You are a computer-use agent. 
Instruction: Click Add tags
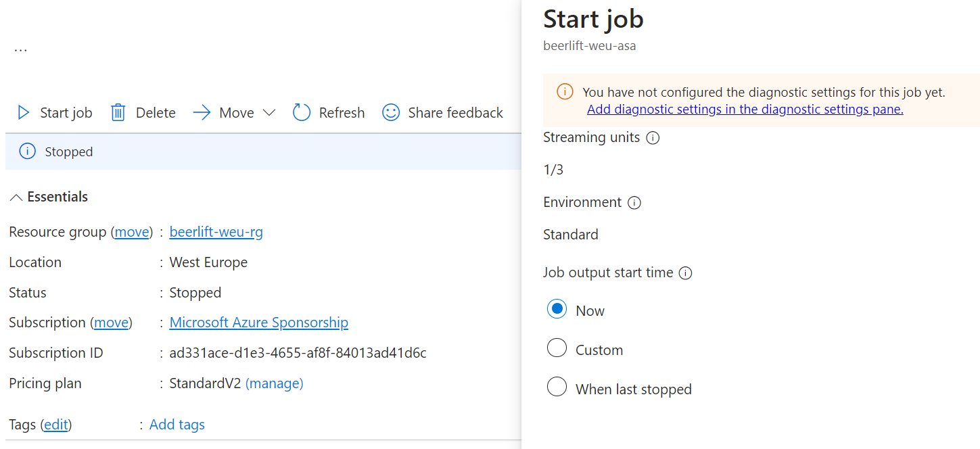click(x=177, y=424)
